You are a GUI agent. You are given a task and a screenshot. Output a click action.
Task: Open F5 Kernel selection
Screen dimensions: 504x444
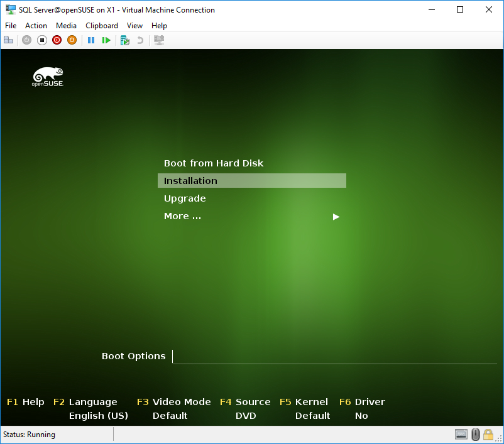point(304,402)
